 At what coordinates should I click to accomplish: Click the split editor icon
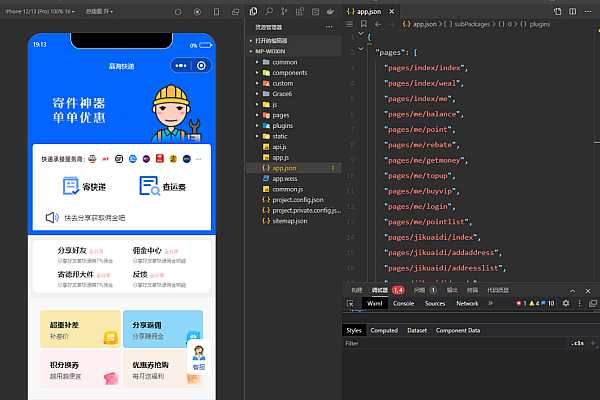[573, 11]
